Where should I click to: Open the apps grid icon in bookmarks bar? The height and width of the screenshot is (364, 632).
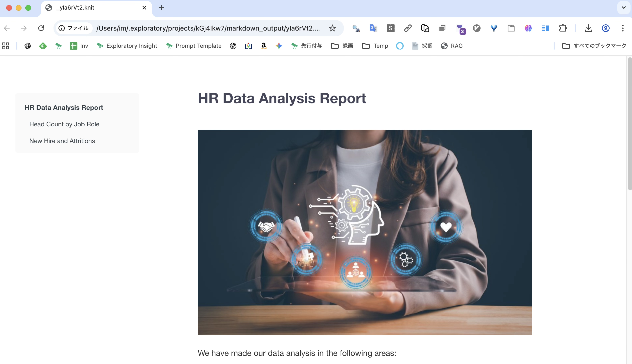point(6,46)
